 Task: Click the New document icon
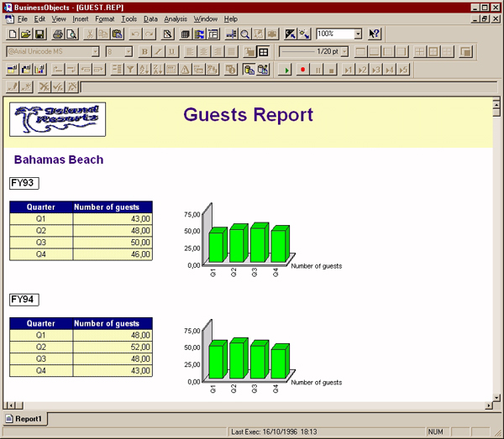click(13, 34)
